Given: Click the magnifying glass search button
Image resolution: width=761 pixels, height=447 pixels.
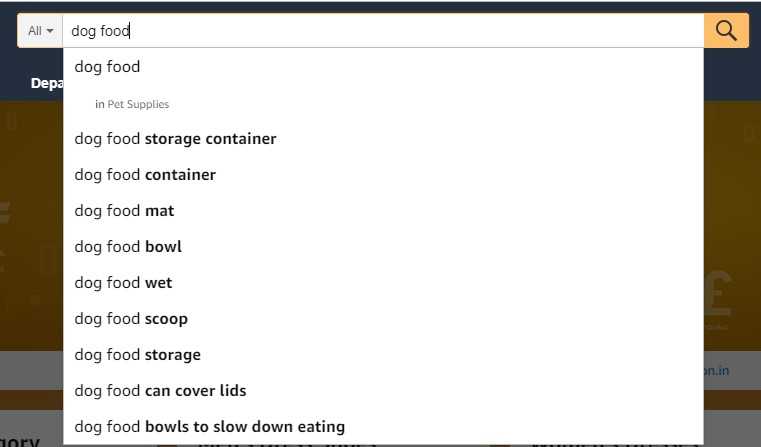Looking at the screenshot, I should click(x=726, y=31).
